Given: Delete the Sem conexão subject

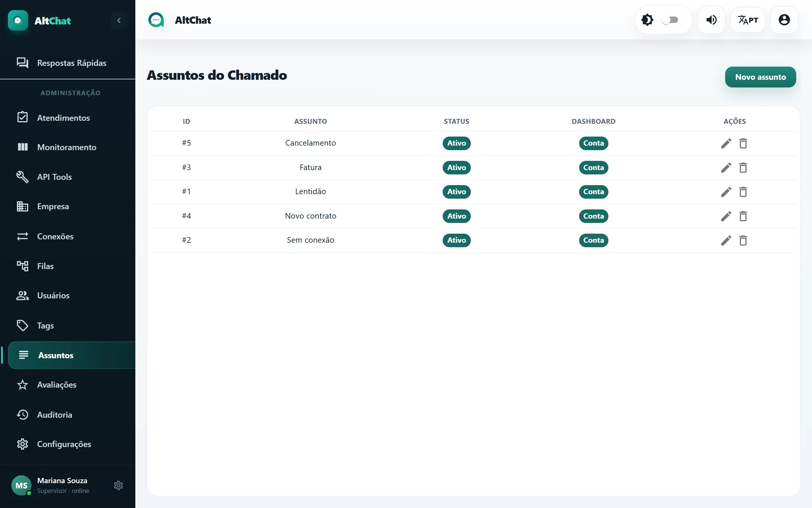Looking at the screenshot, I should tap(743, 240).
